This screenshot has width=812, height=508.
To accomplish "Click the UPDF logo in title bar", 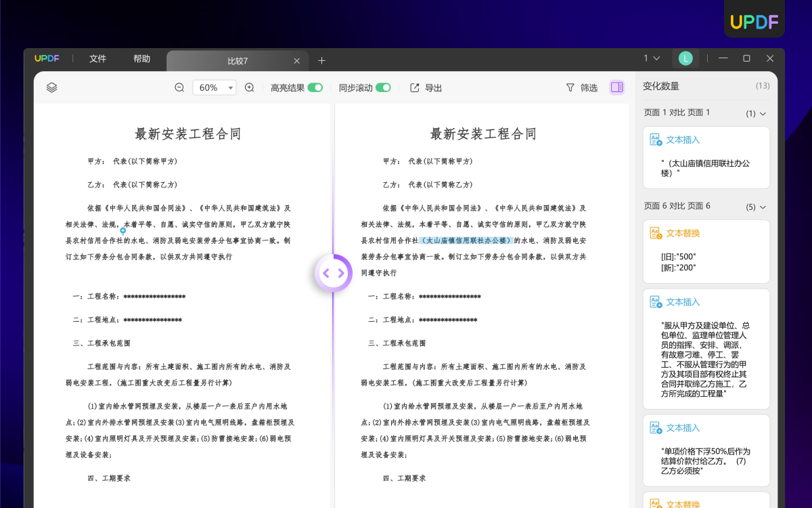I will click(x=47, y=58).
